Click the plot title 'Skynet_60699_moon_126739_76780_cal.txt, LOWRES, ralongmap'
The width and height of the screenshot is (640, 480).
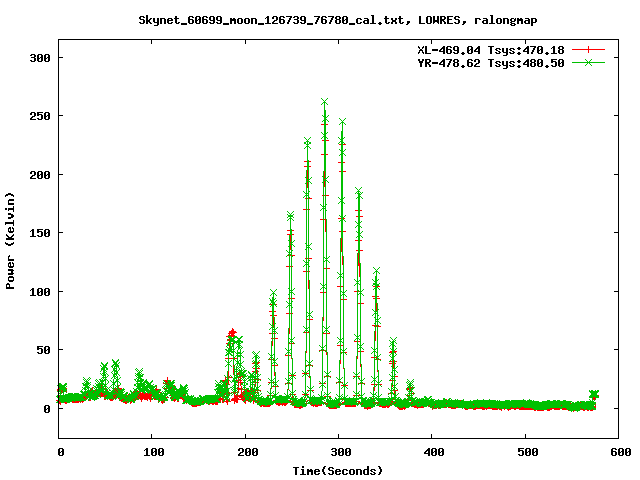pos(338,20)
